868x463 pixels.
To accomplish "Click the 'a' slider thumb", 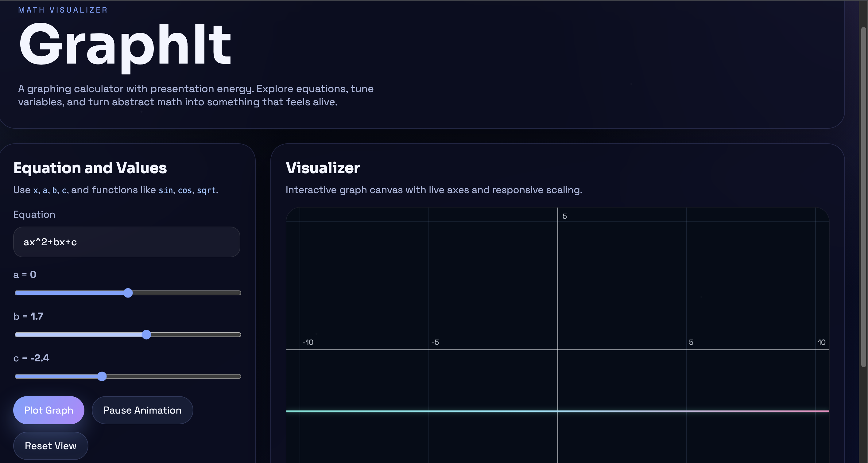I will (x=128, y=293).
